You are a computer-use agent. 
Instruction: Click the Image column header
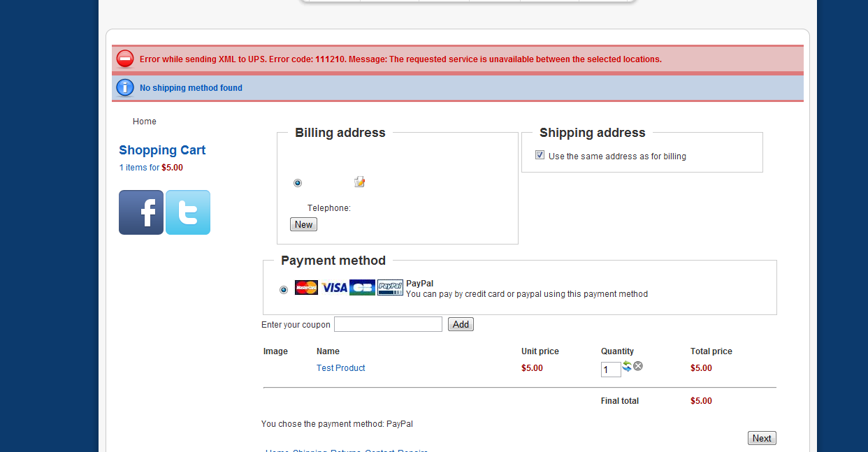[275, 351]
